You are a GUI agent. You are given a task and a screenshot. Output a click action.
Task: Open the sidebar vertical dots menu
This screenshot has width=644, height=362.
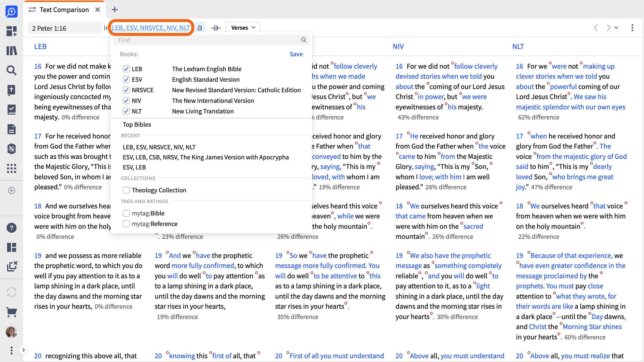tap(12, 350)
